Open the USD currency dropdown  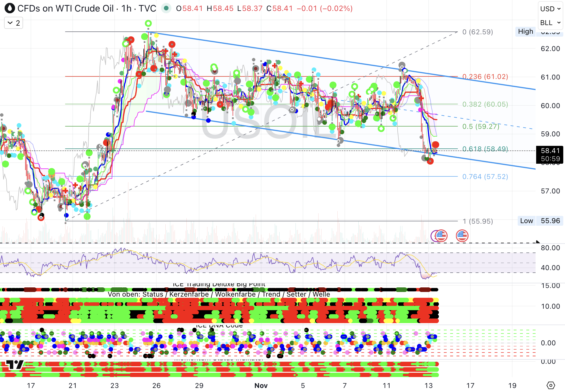pos(550,9)
